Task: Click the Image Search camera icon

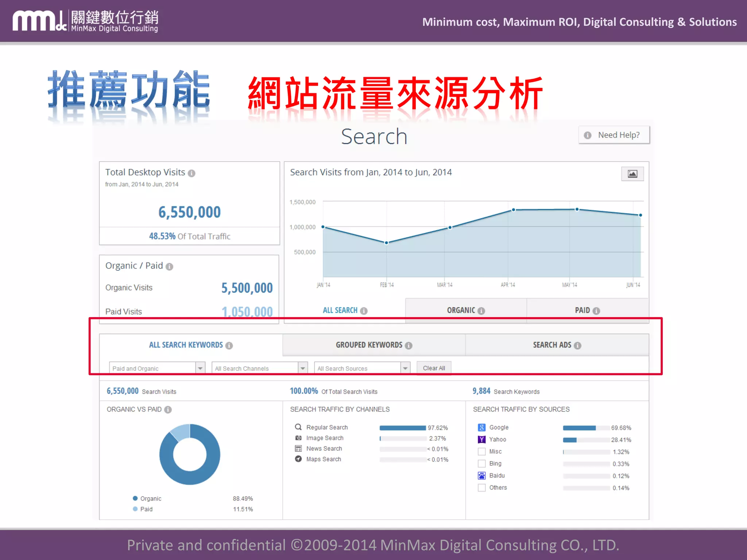Action: (x=298, y=437)
